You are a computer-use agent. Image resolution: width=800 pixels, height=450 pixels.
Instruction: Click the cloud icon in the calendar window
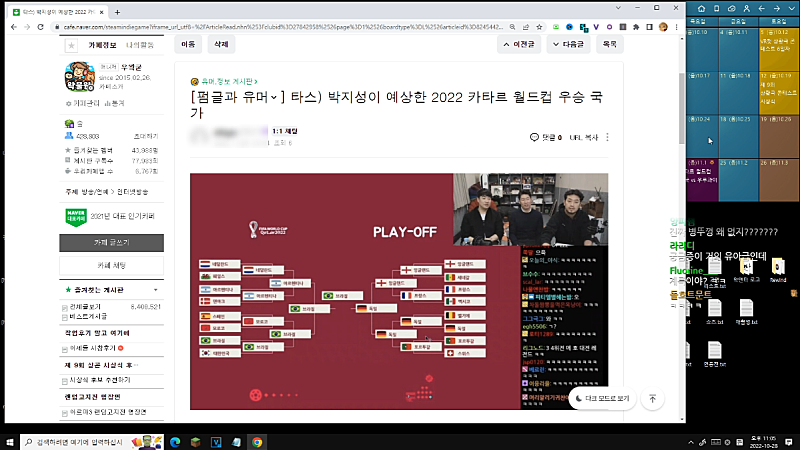[732, 9]
